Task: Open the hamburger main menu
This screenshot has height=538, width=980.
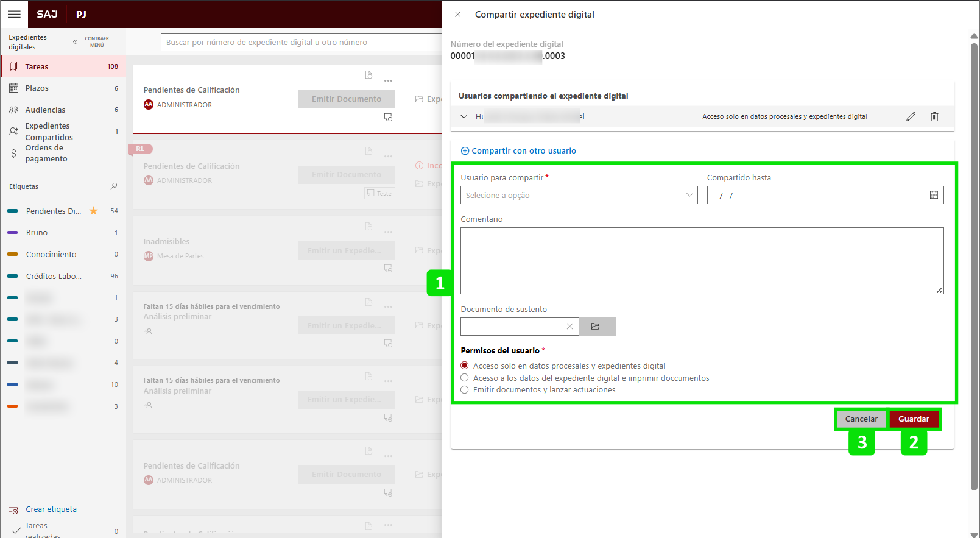Action: pyautogui.click(x=14, y=14)
